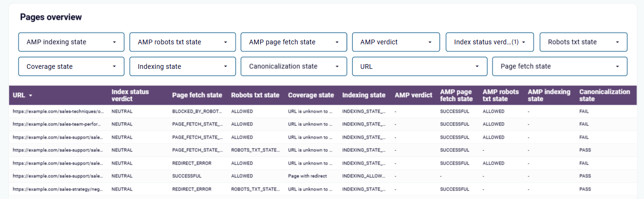This screenshot has height=199, width=644.
Task: Click PAGE_FETCH_STATE in the sales-team-perfor row
Action: (198, 124)
